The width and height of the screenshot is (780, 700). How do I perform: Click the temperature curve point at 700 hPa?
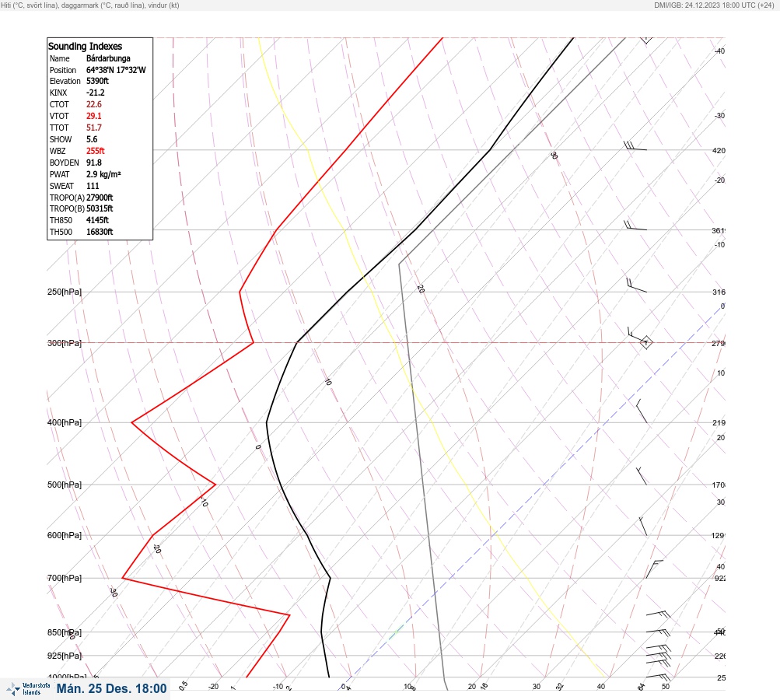tap(330, 578)
